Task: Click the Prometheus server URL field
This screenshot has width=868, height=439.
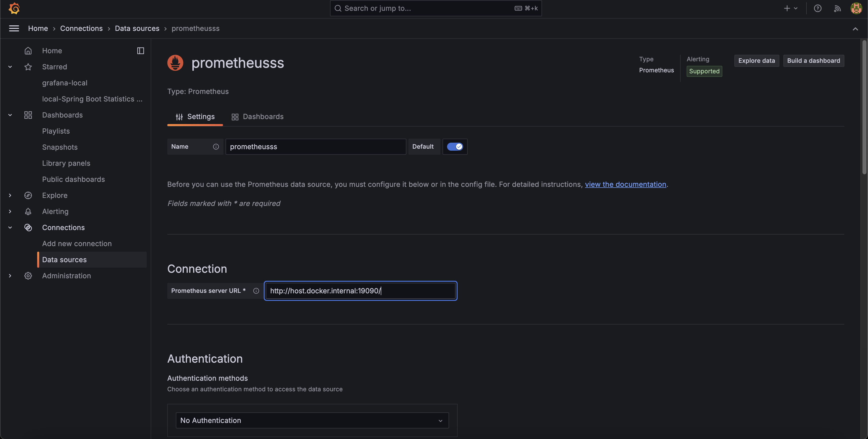Action: [x=361, y=291]
